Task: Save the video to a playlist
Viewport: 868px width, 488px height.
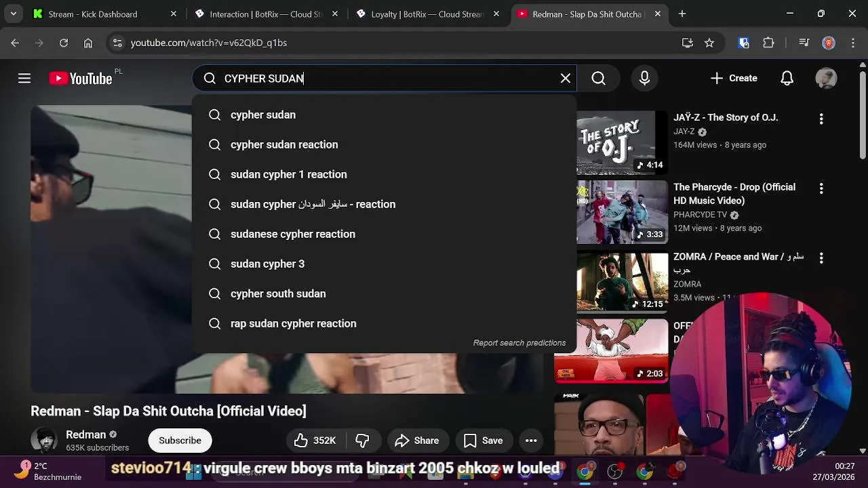Action: coord(483,441)
